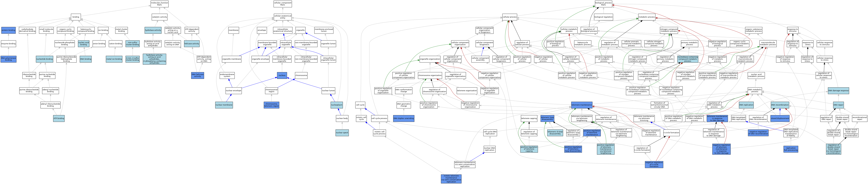Click the 'nucleic acid binding' node
The image size is (868, 184).
pyautogui.click(x=84, y=44)
